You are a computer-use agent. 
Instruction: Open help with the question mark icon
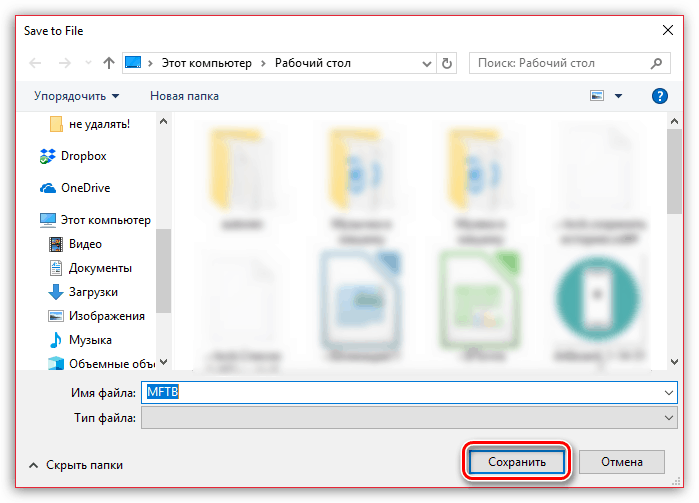659,96
